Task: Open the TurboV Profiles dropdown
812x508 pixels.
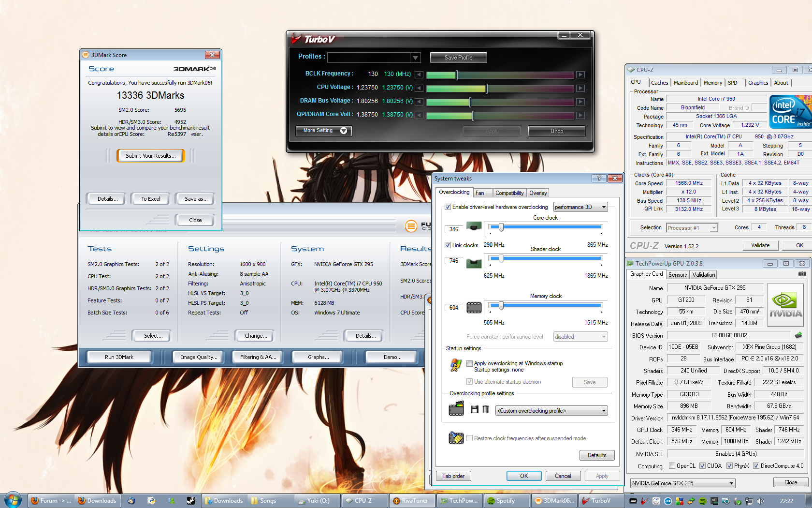Action: click(415, 58)
